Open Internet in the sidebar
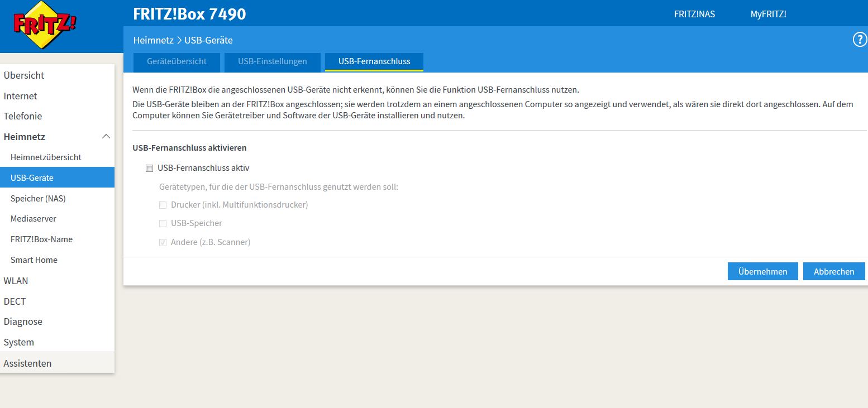The height and width of the screenshot is (408, 868). (x=57, y=96)
